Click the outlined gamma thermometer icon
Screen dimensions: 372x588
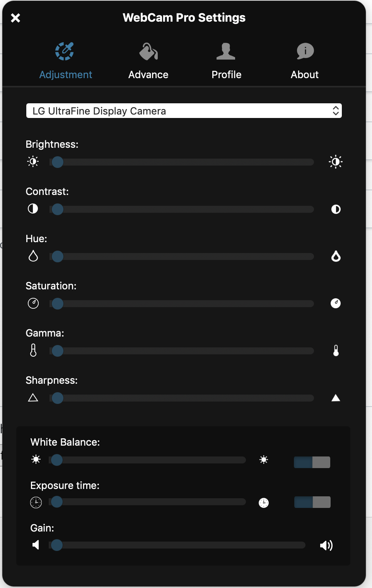[x=33, y=350]
